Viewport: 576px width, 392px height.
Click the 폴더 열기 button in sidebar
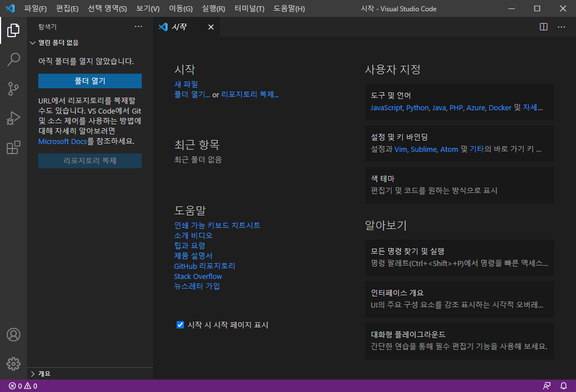coord(90,81)
